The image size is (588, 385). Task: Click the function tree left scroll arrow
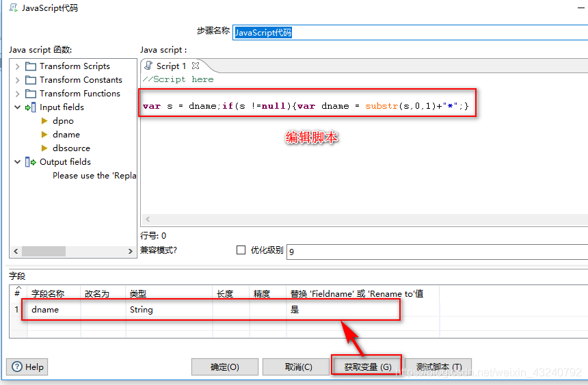click(16, 252)
